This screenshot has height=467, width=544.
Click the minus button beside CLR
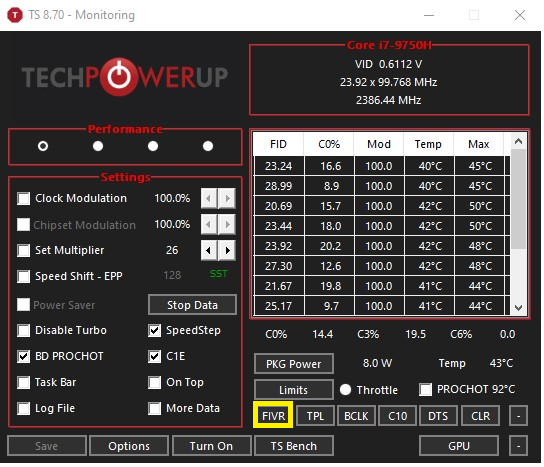[x=518, y=416]
